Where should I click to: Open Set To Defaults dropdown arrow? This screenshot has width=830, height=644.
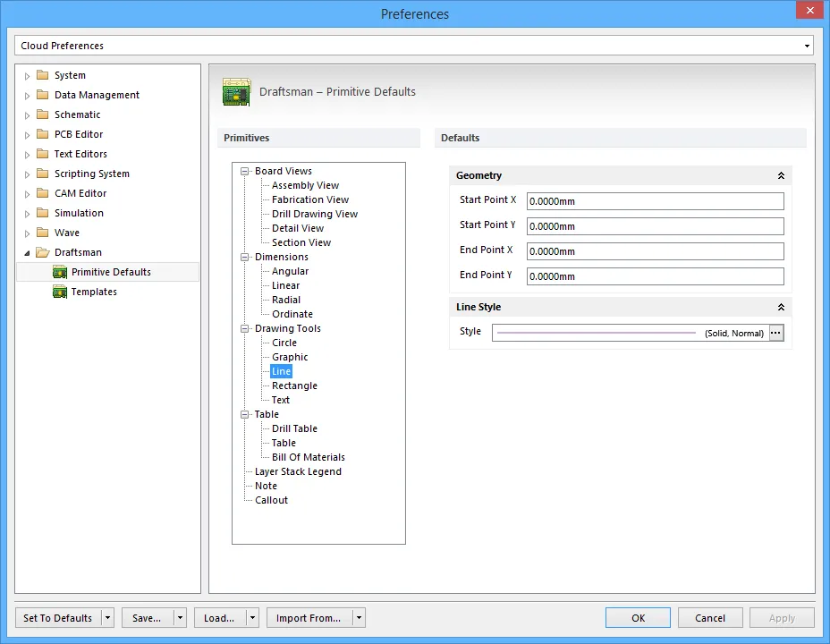tap(107, 617)
